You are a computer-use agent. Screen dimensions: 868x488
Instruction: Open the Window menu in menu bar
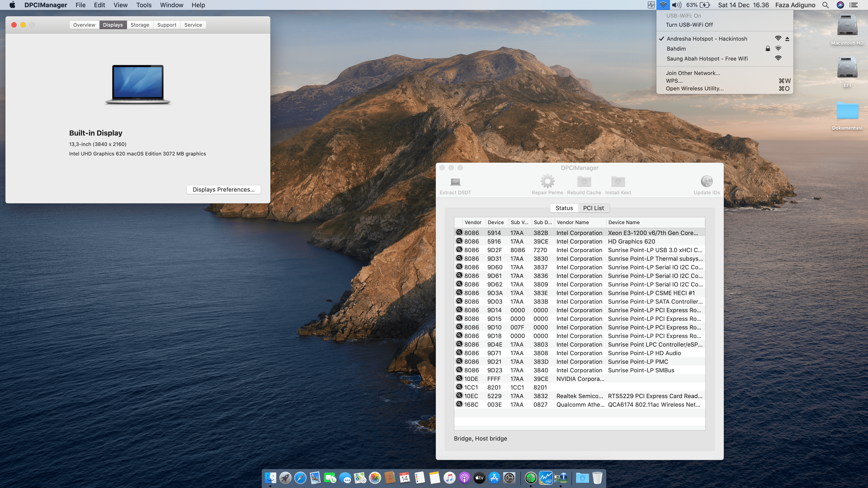pyautogui.click(x=171, y=5)
